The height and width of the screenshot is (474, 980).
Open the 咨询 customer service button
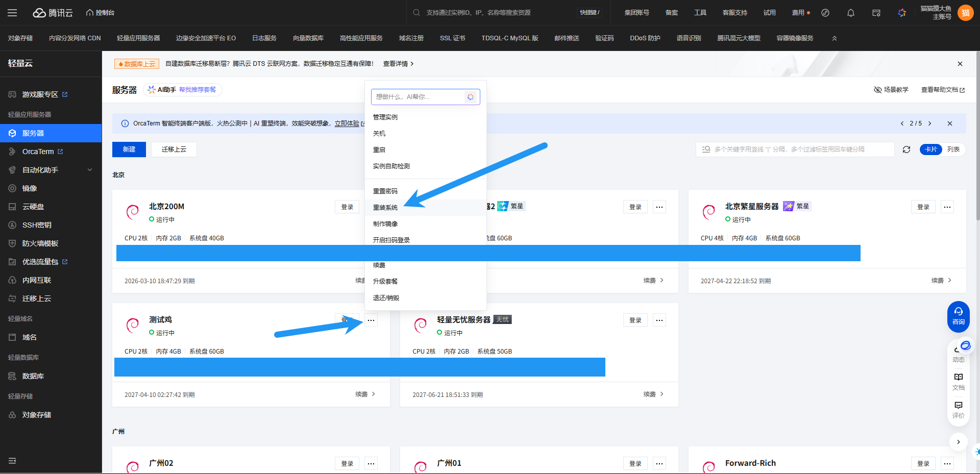958,316
